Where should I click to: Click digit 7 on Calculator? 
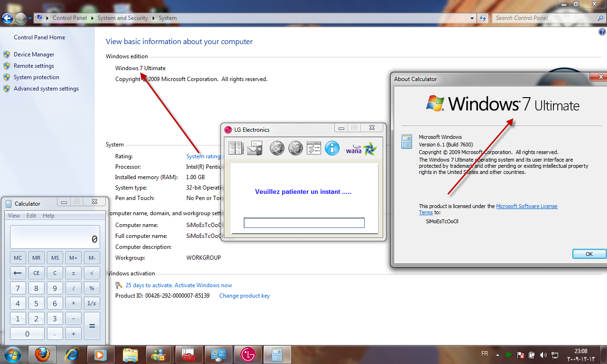coord(18,288)
